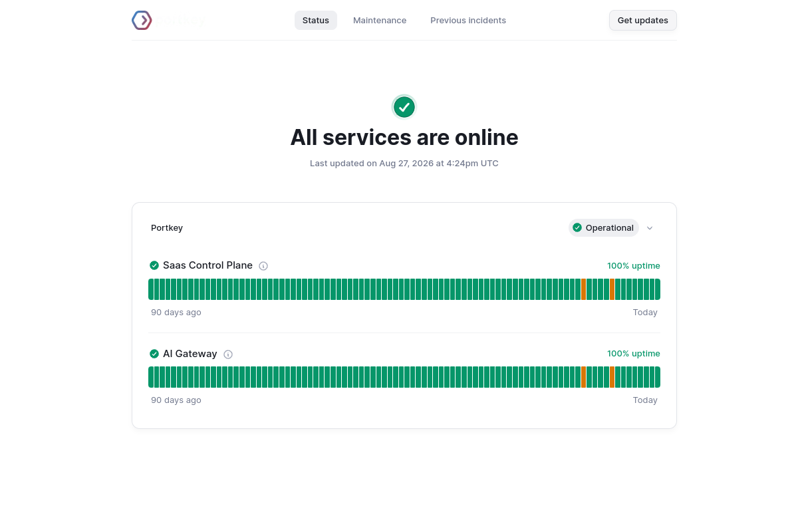
Task: Open the Status tab
Action: 316,20
